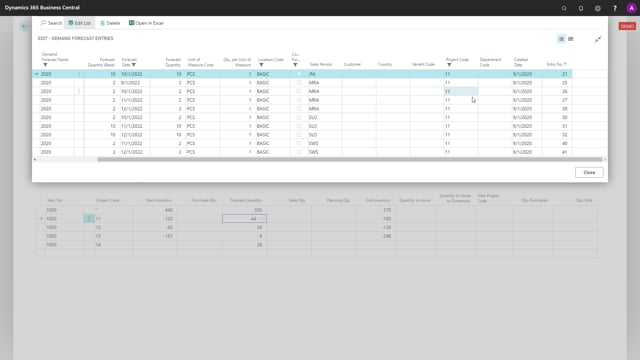
Task: Click the back arrow behind the dialog
Action: coord(25,27)
